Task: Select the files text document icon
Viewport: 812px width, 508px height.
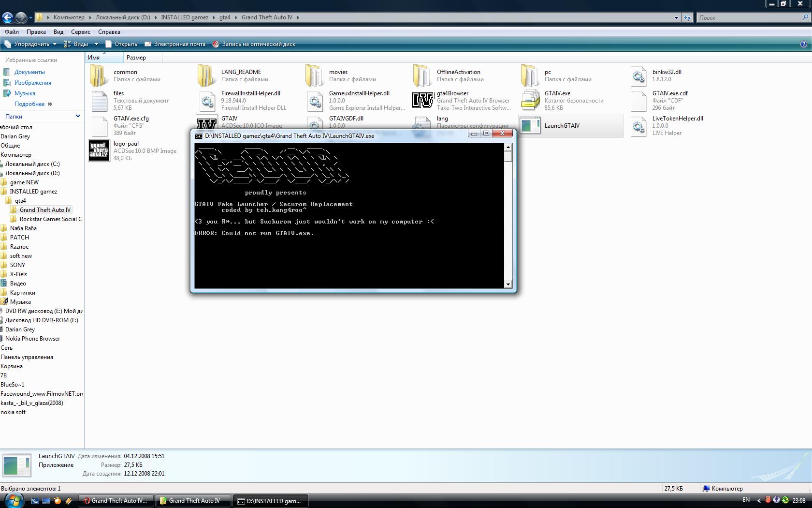Action: (99, 101)
